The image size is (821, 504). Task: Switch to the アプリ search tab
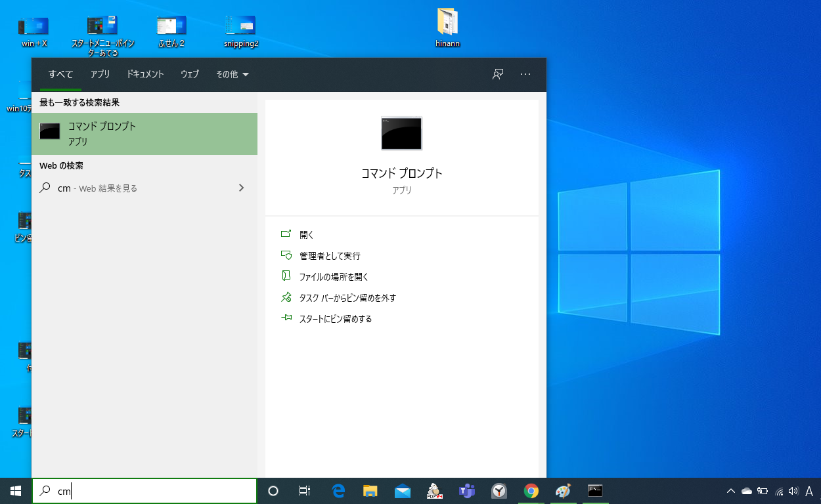click(x=100, y=74)
